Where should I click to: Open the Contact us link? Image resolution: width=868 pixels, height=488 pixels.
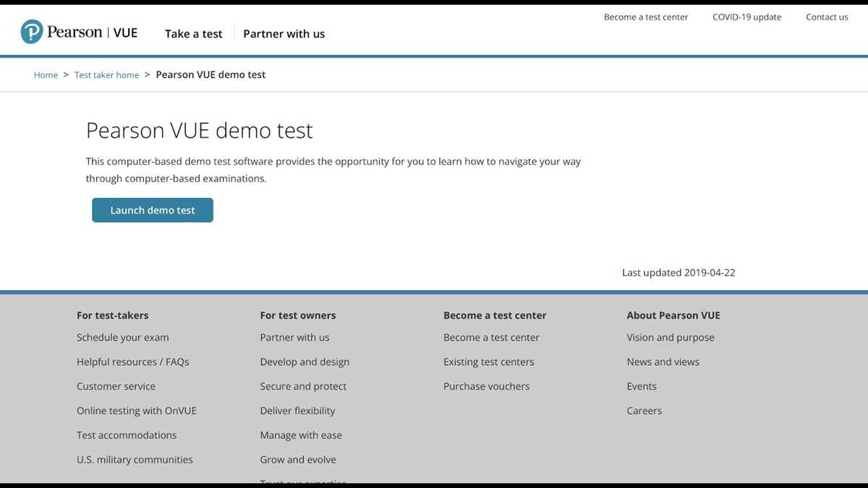pyautogui.click(x=827, y=17)
